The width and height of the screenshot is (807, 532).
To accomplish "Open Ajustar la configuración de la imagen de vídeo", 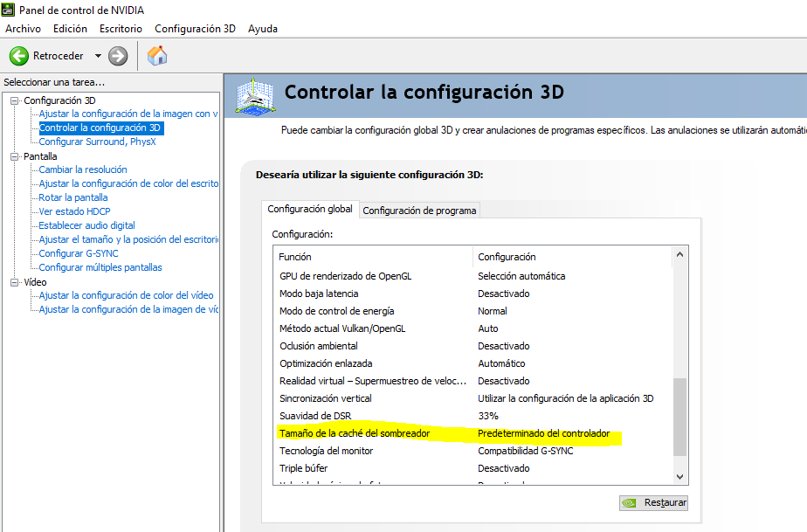I will coord(128,309).
